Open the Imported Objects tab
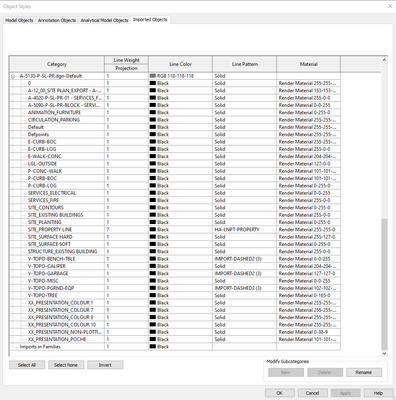The image size is (396, 400). (150, 20)
